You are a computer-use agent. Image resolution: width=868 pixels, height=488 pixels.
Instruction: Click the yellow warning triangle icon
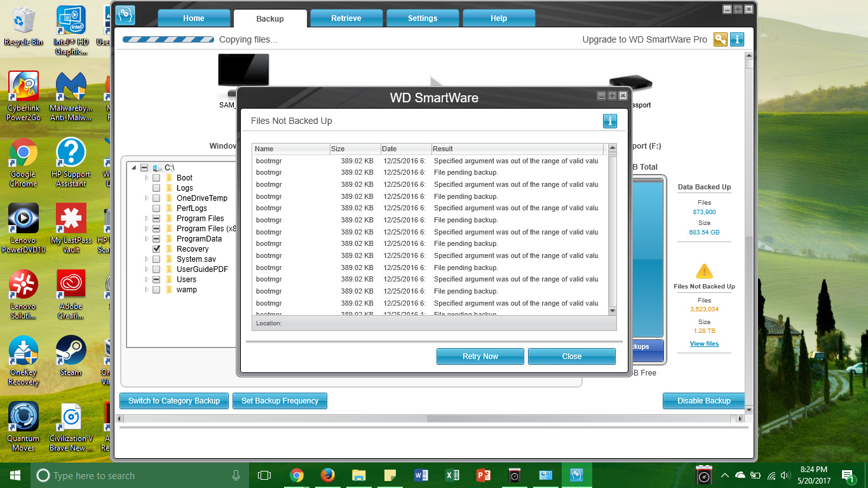click(704, 272)
